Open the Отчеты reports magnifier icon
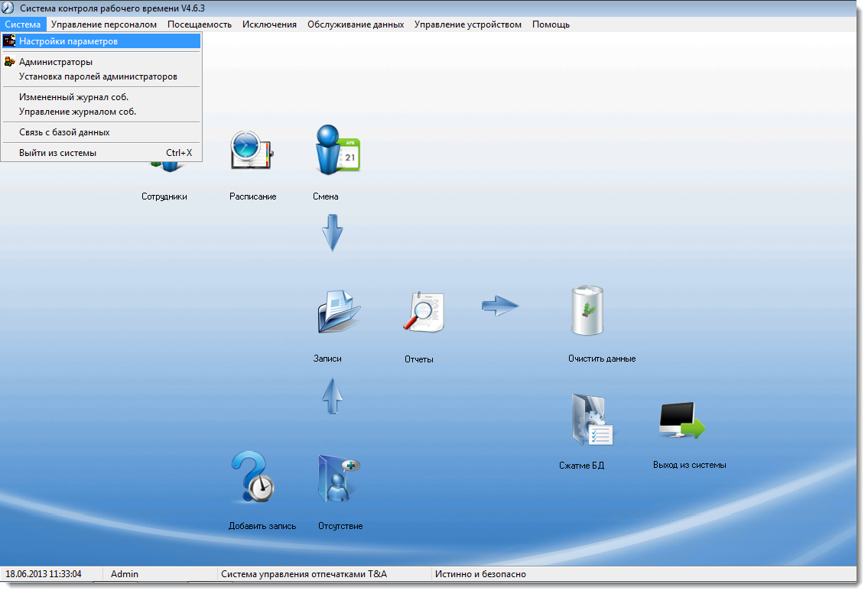The width and height of the screenshot is (868, 594). 424,312
